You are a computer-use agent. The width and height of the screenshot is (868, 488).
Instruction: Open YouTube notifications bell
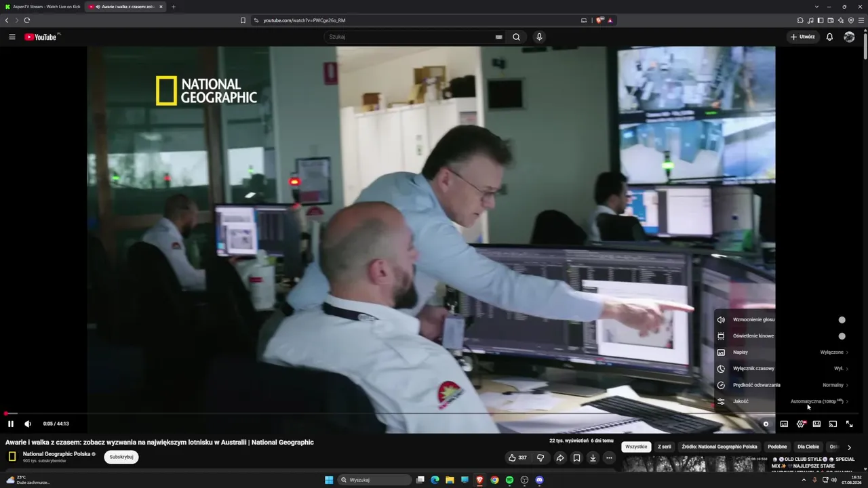(829, 37)
